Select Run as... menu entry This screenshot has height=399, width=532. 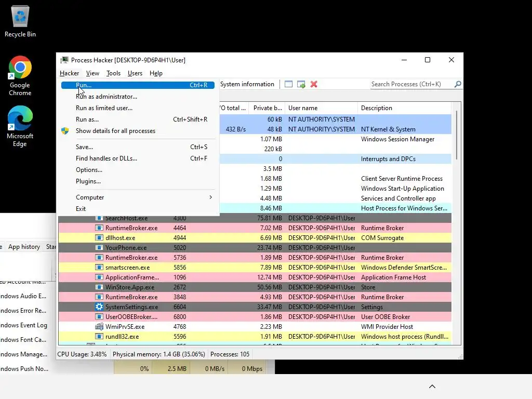(138, 119)
